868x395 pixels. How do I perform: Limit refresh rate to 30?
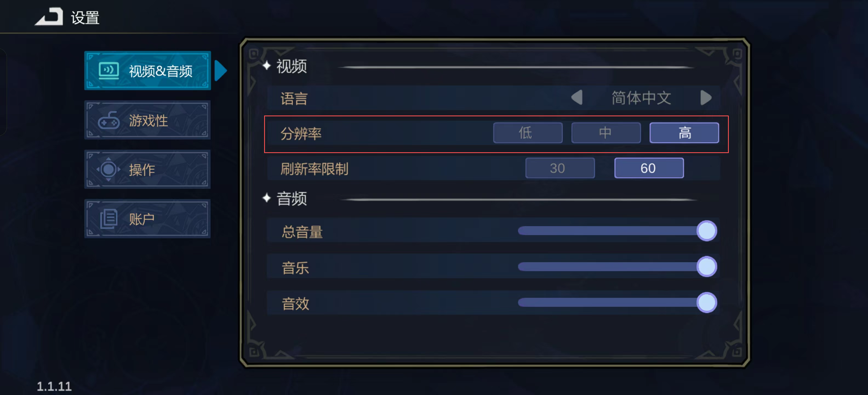560,168
